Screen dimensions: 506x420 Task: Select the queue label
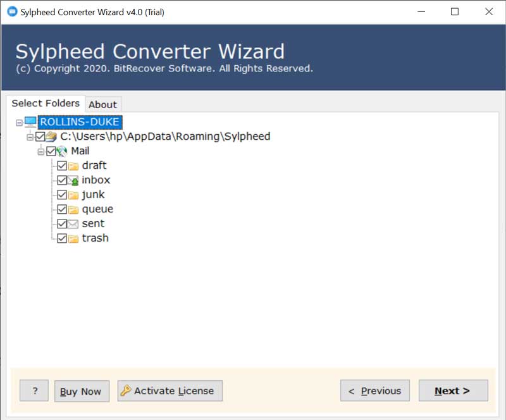97,209
